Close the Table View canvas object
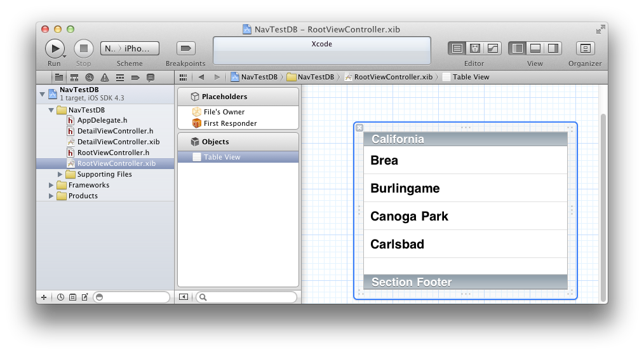The image size is (644, 354). coord(359,128)
